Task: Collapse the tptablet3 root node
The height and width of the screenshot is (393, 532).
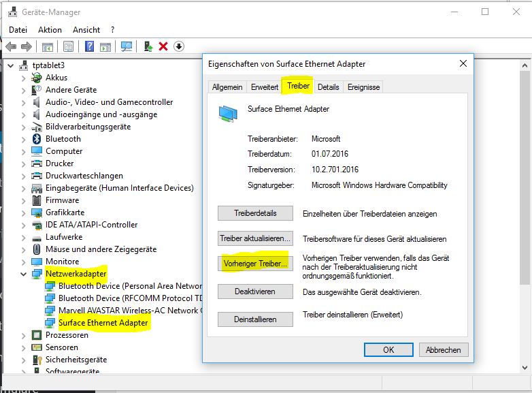Action: 10,65
